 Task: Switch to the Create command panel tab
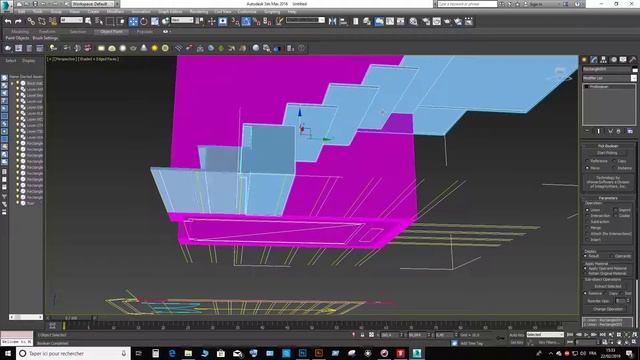(584, 60)
